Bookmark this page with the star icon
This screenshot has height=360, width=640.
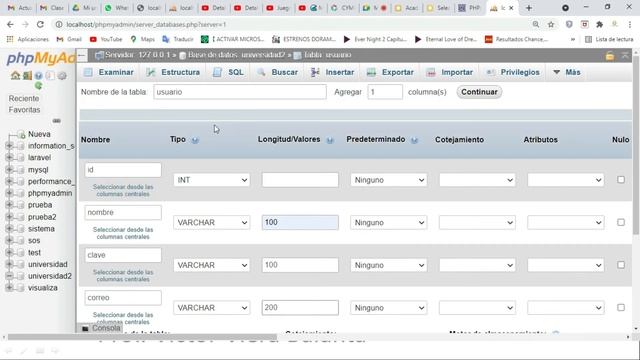(551, 24)
